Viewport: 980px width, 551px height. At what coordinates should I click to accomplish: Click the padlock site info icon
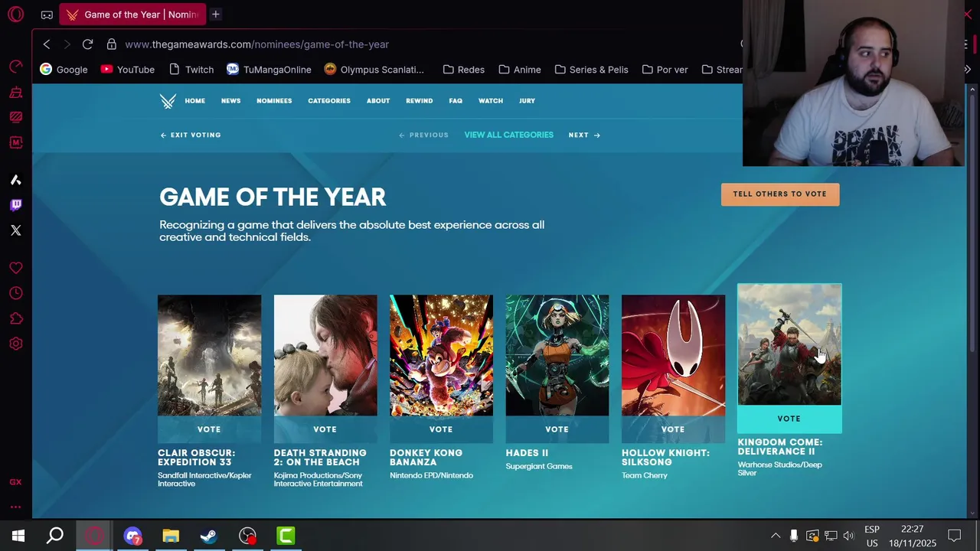(x=111, y=44)
